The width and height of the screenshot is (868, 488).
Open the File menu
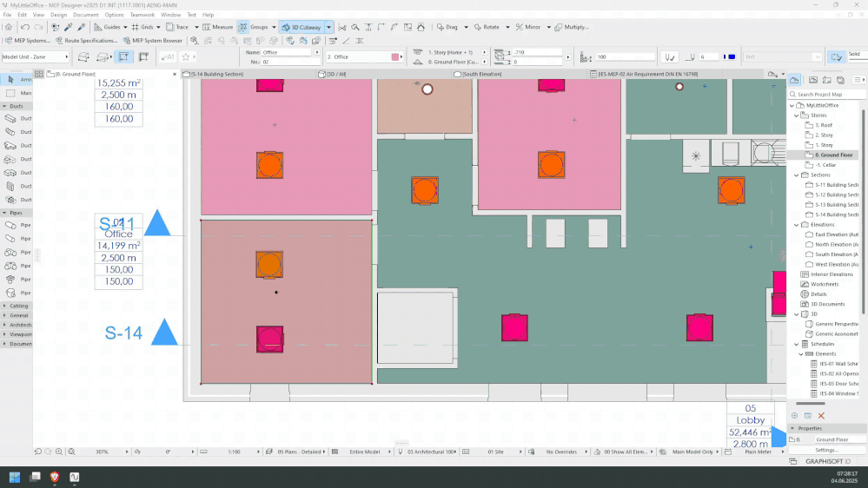point(7,15)
